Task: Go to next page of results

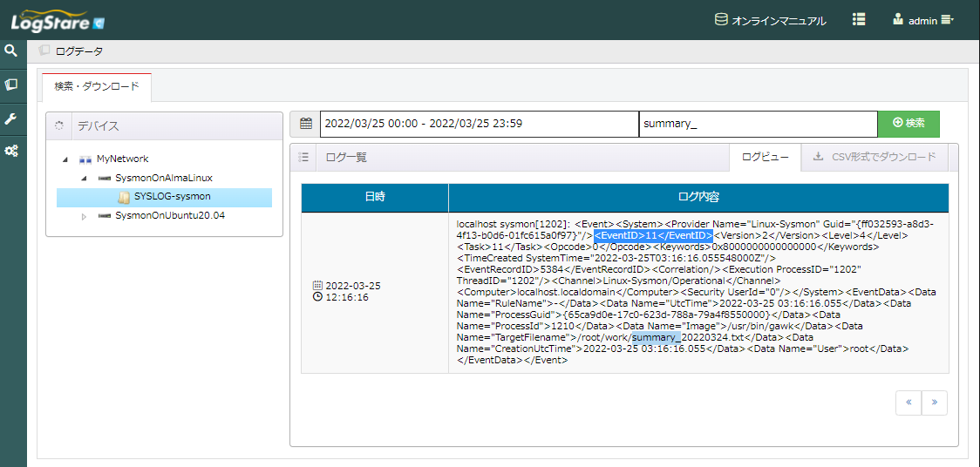Action: point(935,403)
